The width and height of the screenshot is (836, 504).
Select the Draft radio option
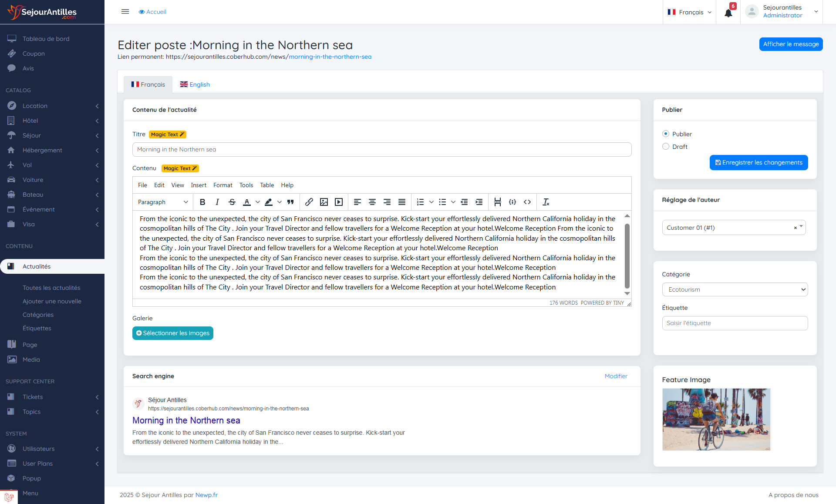666,147
